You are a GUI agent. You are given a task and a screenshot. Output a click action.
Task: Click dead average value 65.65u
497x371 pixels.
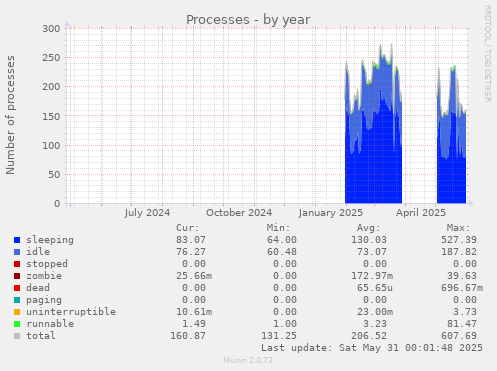[375, 288]
